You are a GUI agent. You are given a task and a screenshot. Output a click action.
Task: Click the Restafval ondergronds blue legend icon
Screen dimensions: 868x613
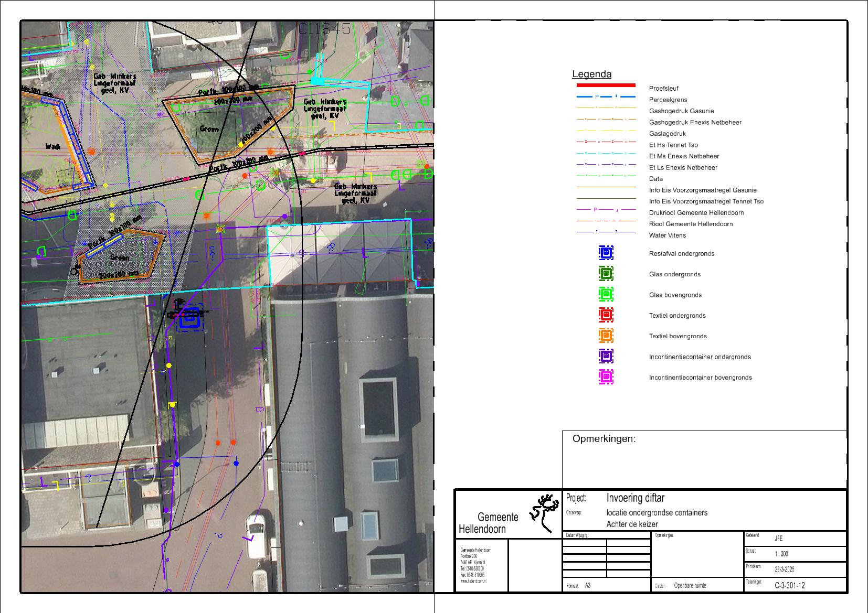coord(606,253)
